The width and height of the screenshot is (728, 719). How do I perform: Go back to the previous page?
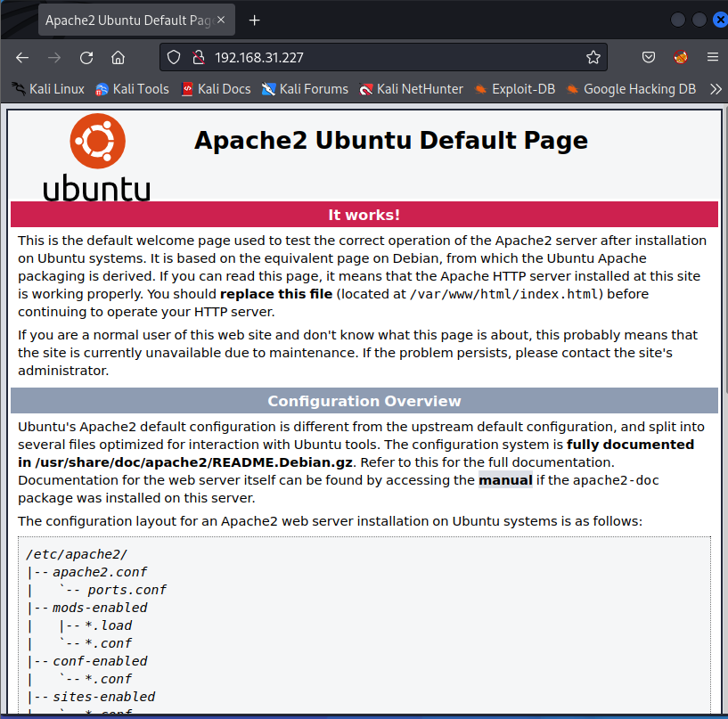click(x=22, y=58)
